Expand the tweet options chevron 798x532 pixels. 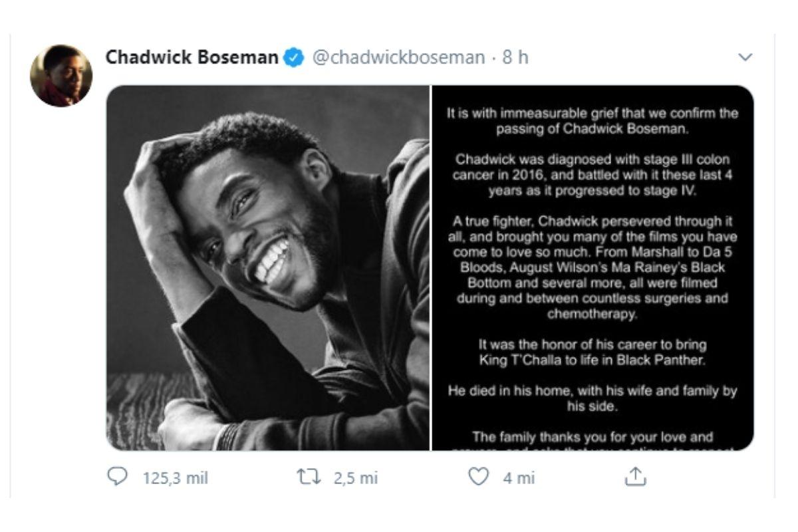pyautogui.click(x=745, y=57)
